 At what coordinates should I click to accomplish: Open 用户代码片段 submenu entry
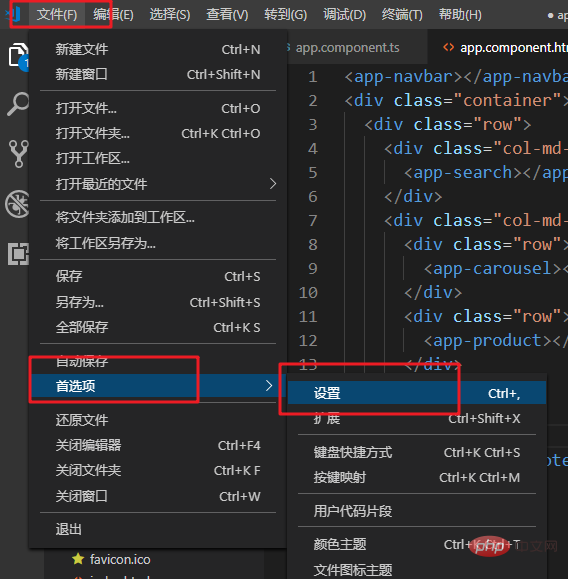tap(417, 511)
